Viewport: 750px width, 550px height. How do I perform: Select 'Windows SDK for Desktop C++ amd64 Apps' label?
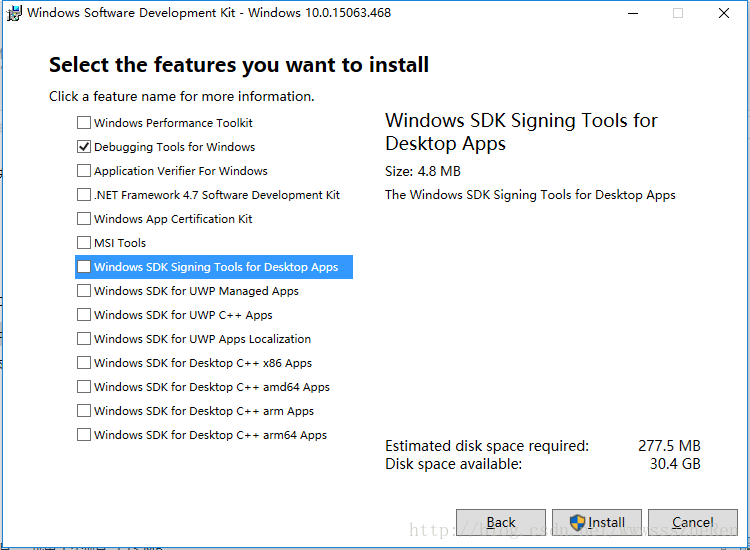212,386
